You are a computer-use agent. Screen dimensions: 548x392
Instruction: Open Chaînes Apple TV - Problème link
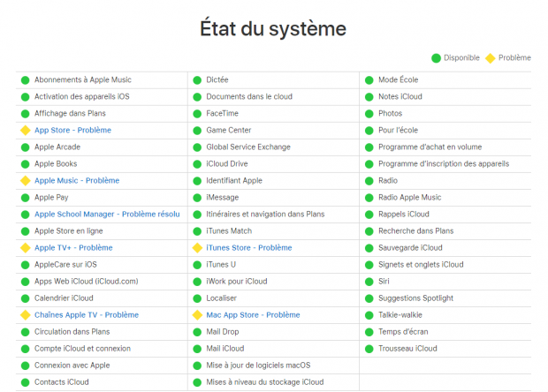pyautogui.click(x=87, y=315)
